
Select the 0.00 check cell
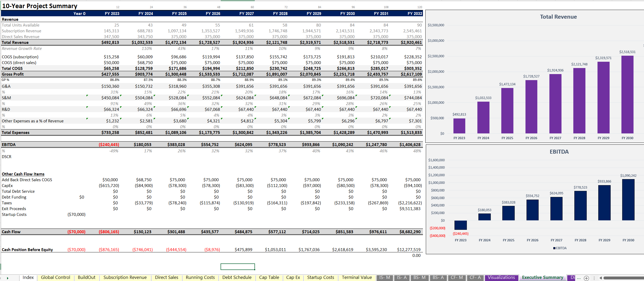[x=416, y=256]
